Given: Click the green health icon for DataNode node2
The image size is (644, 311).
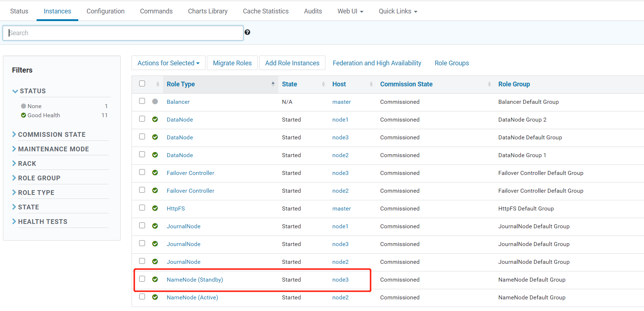Looking at the screenshot, I should point(155,155).
